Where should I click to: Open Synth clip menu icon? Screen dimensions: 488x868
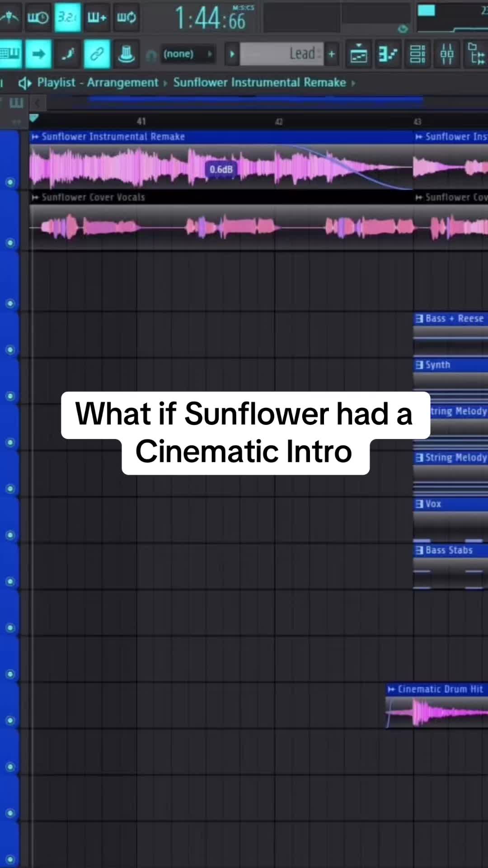click(419, 365)
